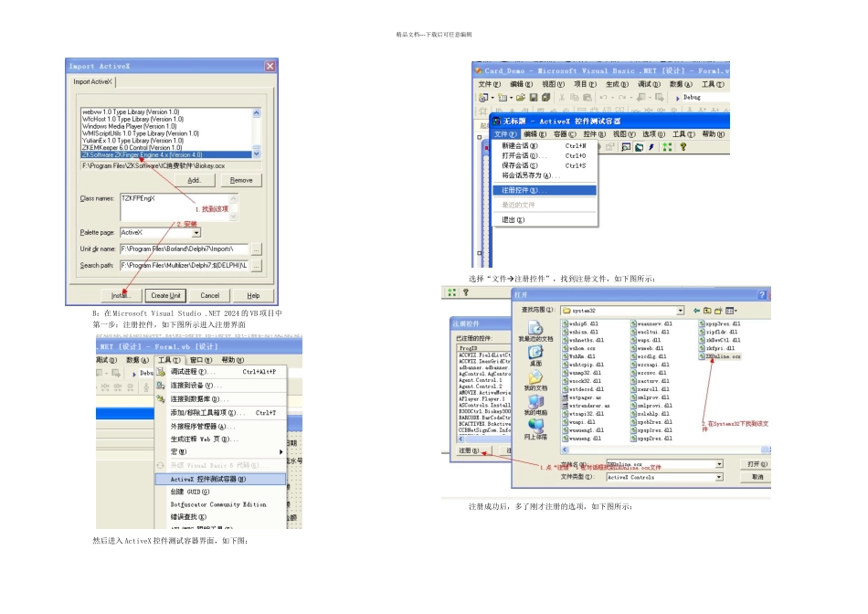868x614 pixels.
Task: Click Save icon in Card_Demo VB toolbar
Action: [x=534, y=98]
